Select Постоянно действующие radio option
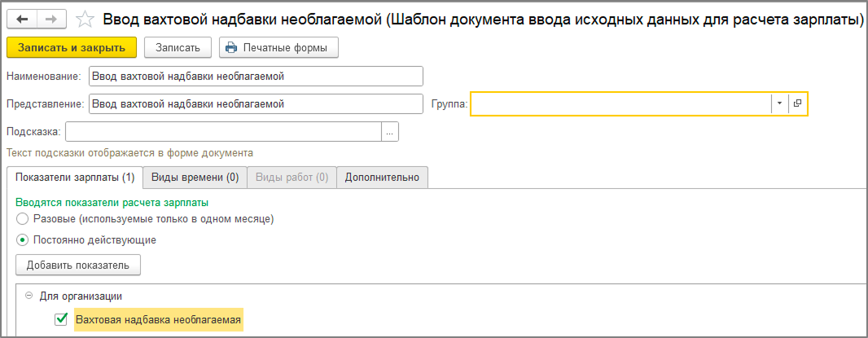The image size is (868, 338). click(23, 240)
